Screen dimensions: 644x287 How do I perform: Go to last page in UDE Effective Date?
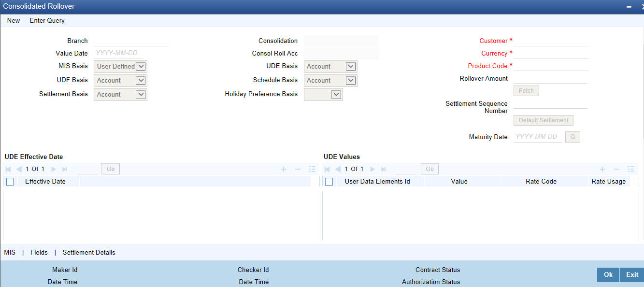pyautogui.click(x=65, y=169)
